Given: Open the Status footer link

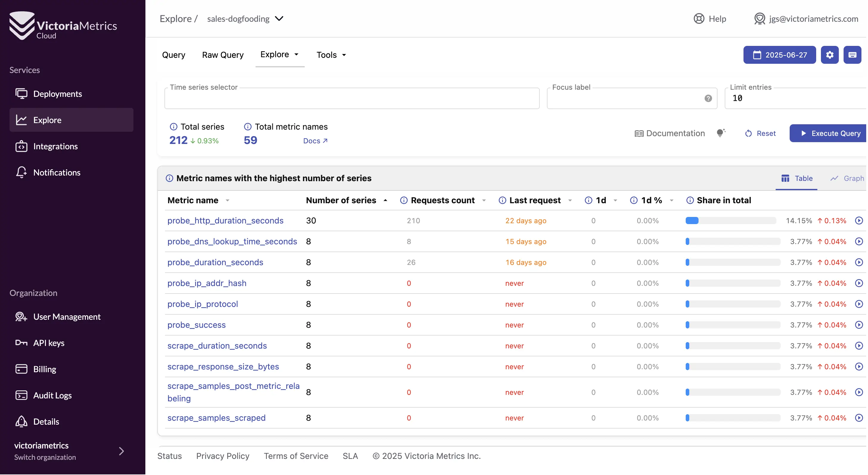Looking at the screenshot, I should [x=170, y=457].
